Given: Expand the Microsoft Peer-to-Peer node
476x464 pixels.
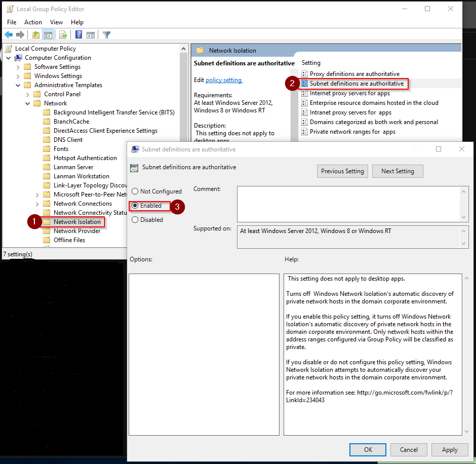Looking at the screenshot, I should (37, 195).
